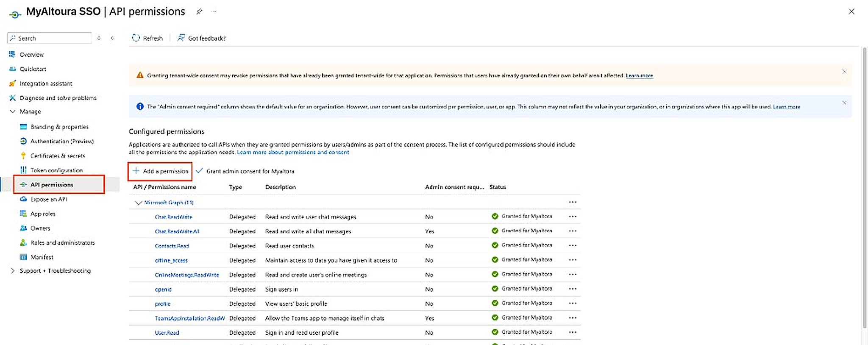Open ellipsis menu for Chat.ReadWrite.All row
Viewport: 868px width, 345px height.
(573, 231)
